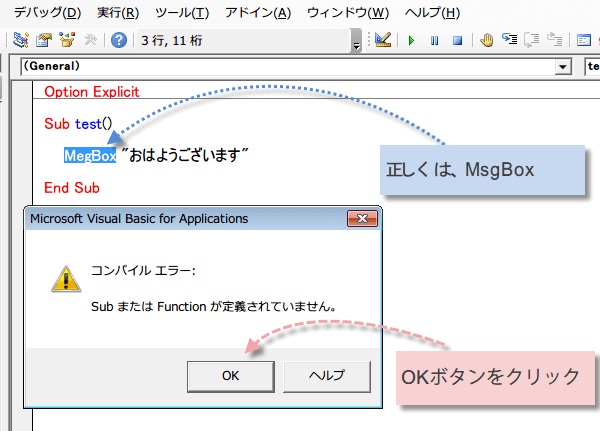
Task: Expand the (General) object dropdown arrow
Action: [x=562, y=67]
